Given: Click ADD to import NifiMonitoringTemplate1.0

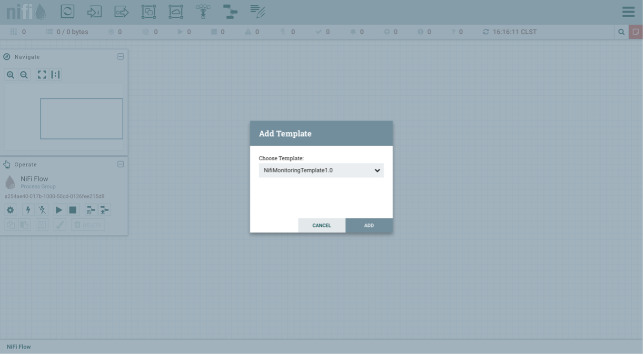Looking at the screenshot, I should click(369, 225).
